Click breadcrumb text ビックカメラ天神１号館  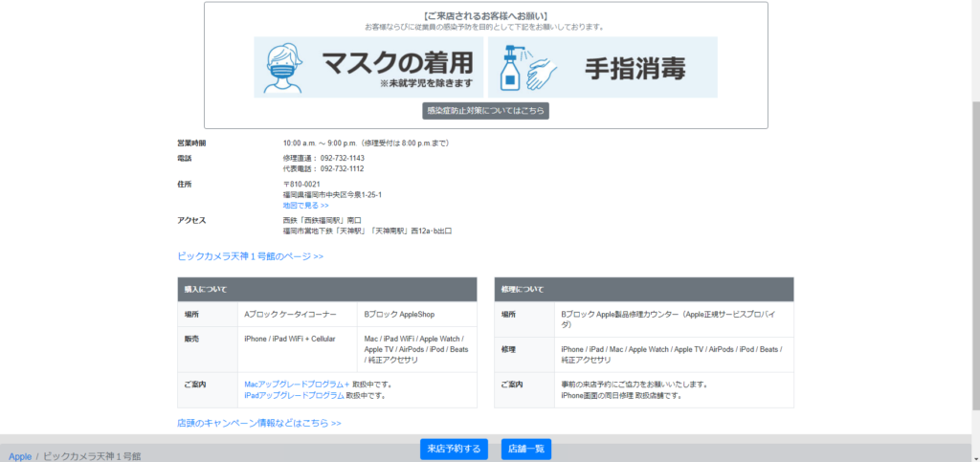[92, 456]
